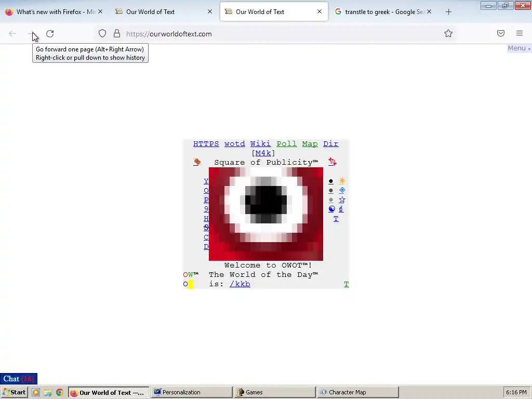Visit the /kkb World of the Day link
Viewport: 532px width, 399px height.
240,284
